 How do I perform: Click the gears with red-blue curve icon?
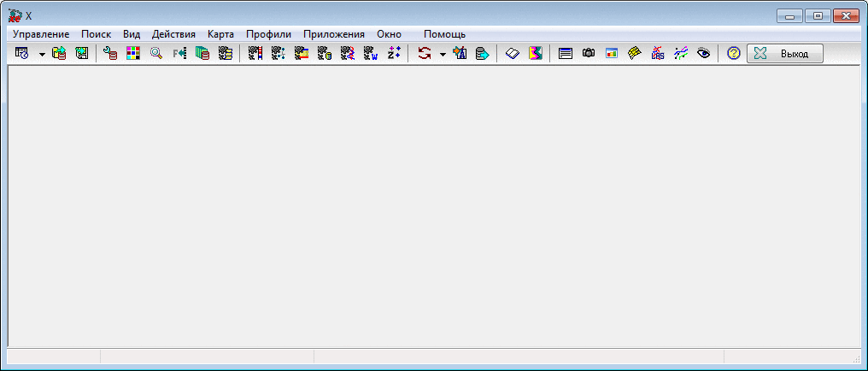click(348, 54)
